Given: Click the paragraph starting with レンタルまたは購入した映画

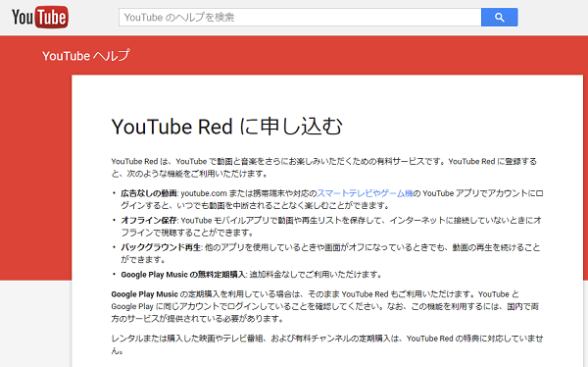Looking at the screenshot, I should [327, 344].
